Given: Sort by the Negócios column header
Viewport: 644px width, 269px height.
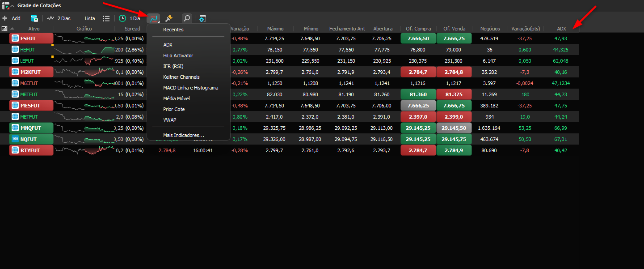Looking at the screenshot, I should tap(490, 29).
